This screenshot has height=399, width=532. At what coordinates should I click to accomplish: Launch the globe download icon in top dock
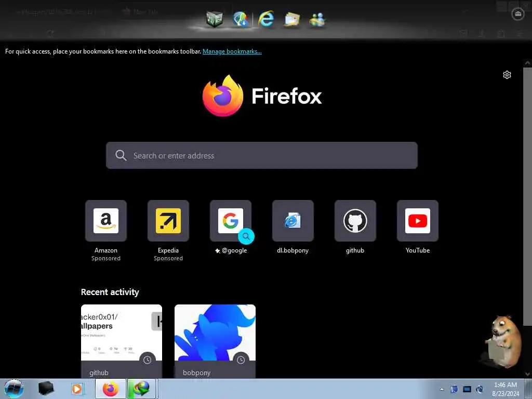tap(241, 19)
